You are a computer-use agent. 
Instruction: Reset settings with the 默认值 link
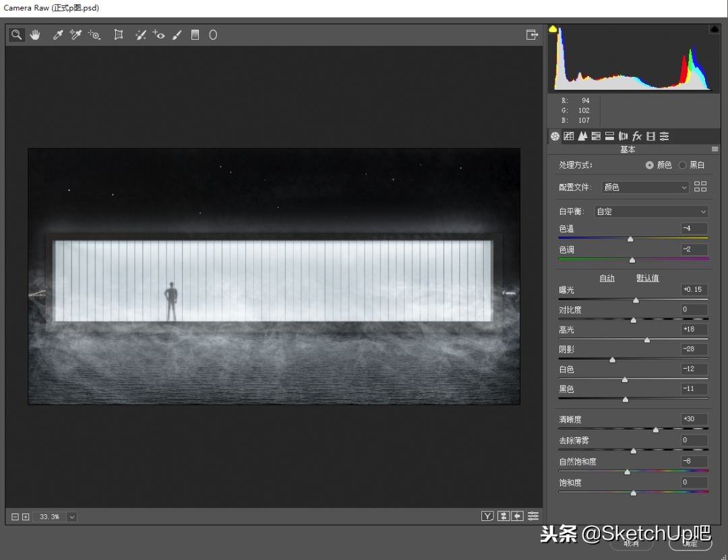(x=647, y=277)
